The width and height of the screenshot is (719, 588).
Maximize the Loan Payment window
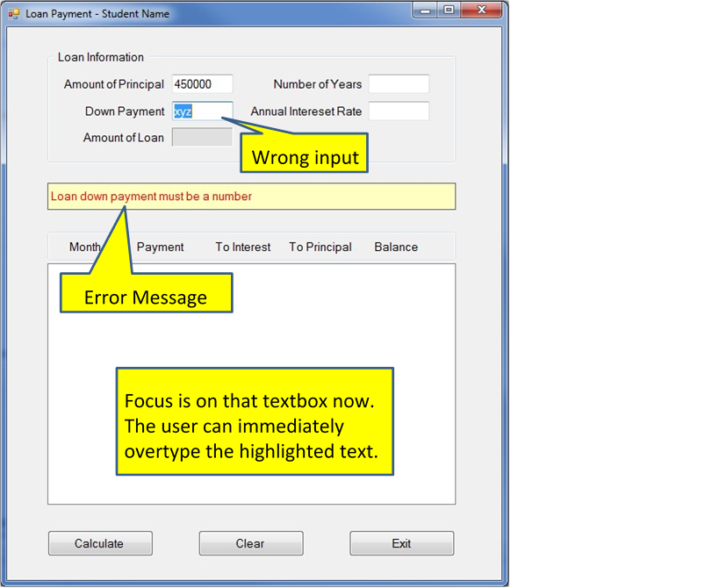pyautogui.click(x=449, y=10)
